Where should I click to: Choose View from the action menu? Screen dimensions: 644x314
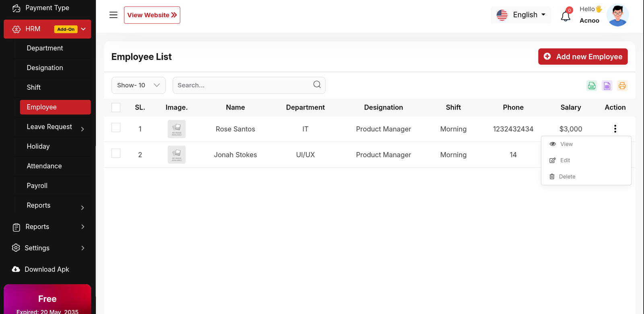pos(566,144)
